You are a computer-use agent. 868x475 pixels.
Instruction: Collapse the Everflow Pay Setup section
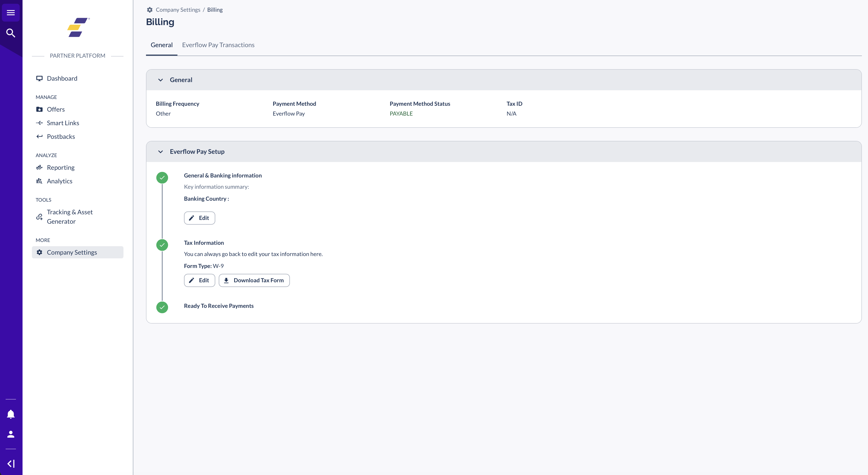pyautogui.click(x=160, y=152)
